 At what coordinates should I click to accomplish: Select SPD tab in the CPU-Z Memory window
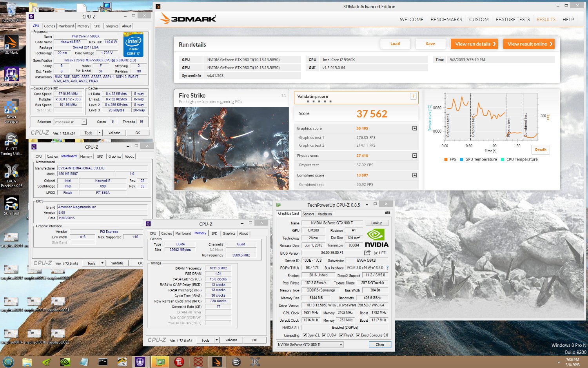coord(214,233)
